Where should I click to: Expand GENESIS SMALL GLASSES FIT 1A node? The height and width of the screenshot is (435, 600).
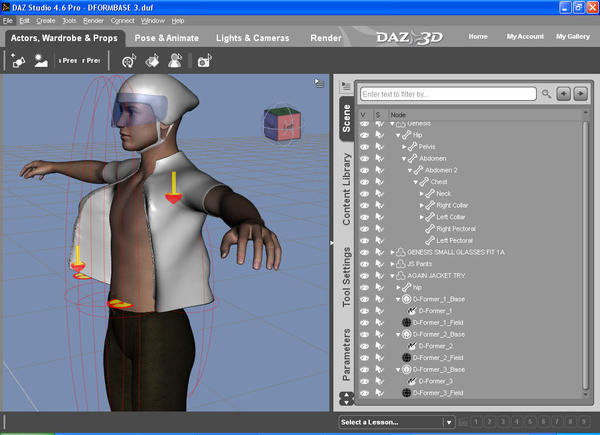392,252
